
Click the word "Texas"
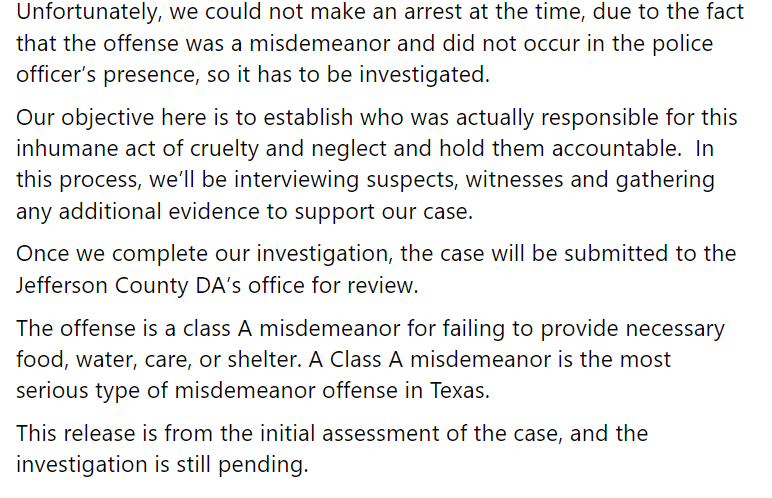pos(460,391)
